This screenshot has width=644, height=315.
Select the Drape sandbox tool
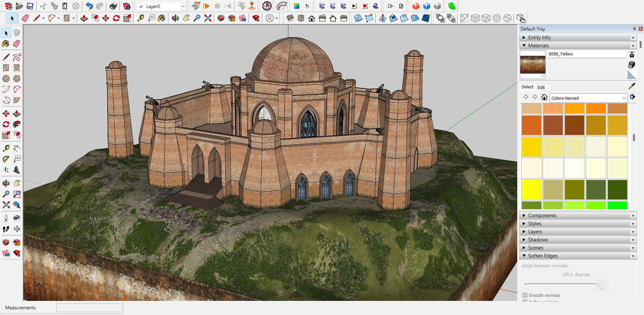[x=404, y=18]
